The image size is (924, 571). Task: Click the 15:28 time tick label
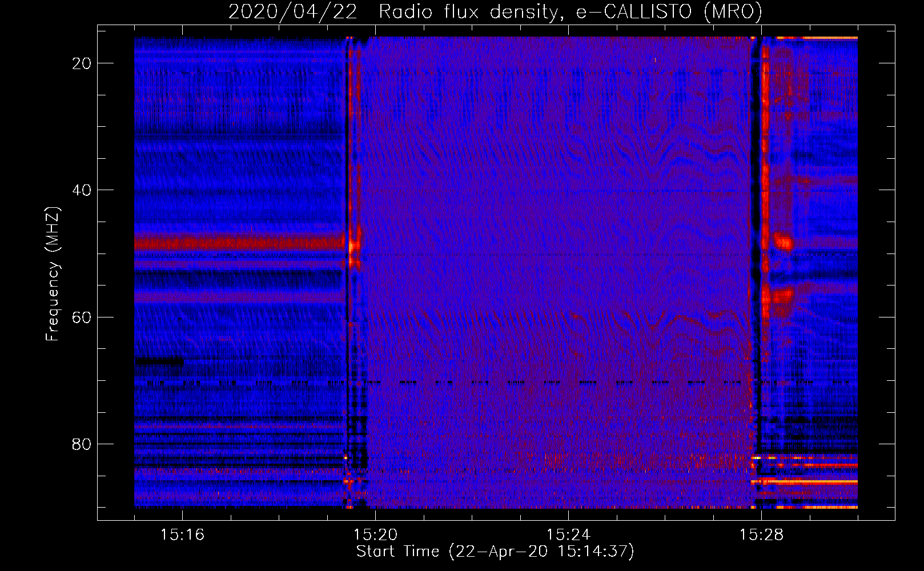761,534
